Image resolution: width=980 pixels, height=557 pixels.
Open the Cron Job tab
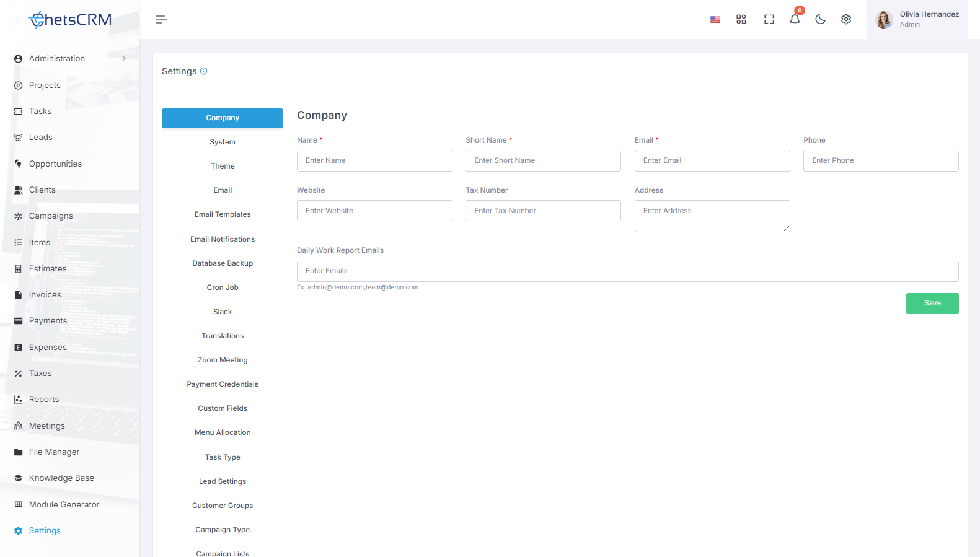(x=223, y=288)
